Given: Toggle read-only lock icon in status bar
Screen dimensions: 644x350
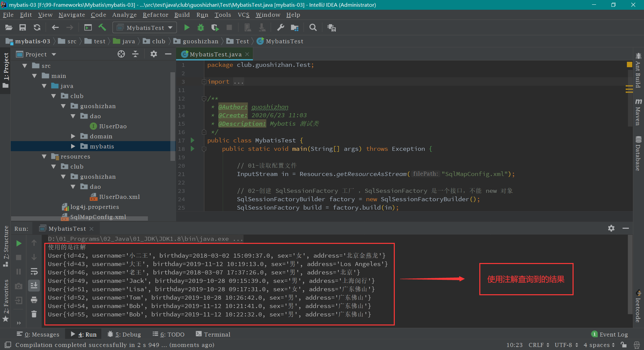Looking at the screenshot, I should 624,345.
